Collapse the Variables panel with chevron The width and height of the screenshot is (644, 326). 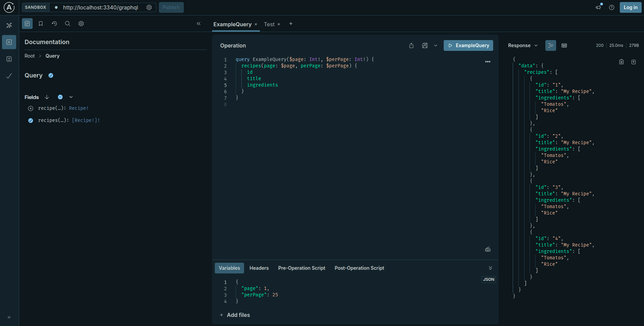coord(490,268)
